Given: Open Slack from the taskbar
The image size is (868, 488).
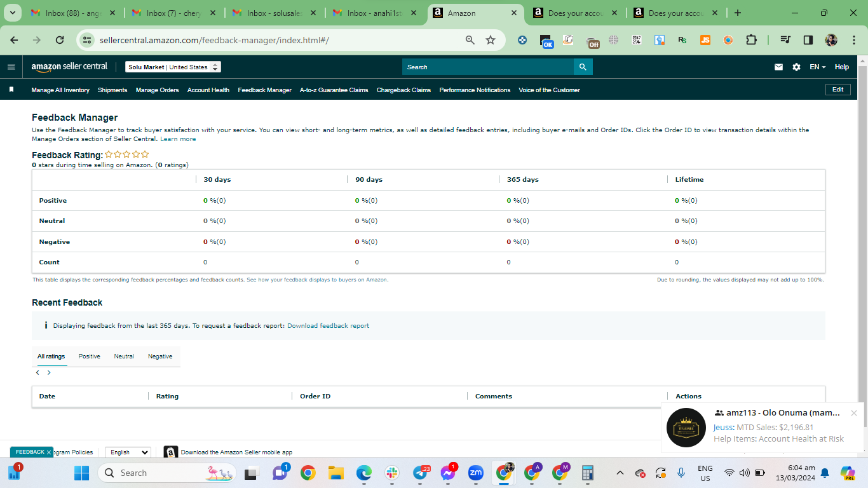Looking at the screenshot, I should [392, 473].
